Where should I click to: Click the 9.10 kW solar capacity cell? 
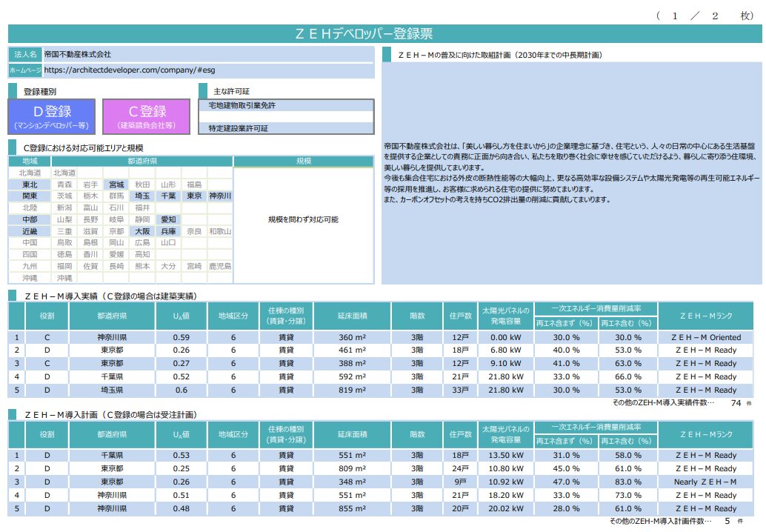tap(506, 364)
